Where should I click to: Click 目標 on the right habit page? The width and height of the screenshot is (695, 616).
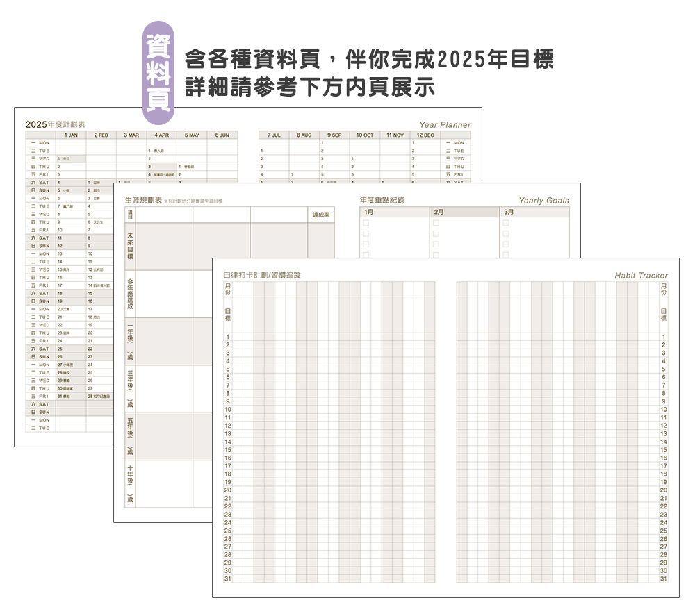[x=664, y=315]
